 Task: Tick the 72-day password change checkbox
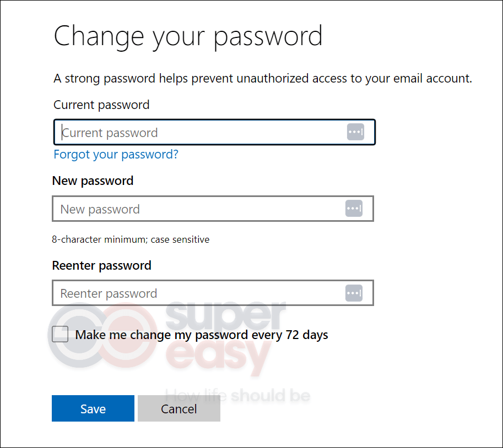coord(60,334)
